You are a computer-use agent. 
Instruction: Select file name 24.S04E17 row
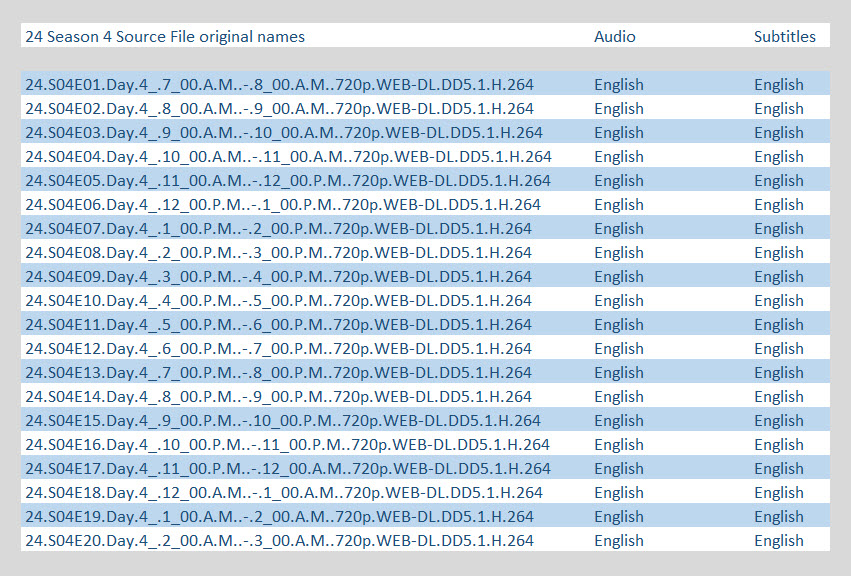tap(288, 469)
